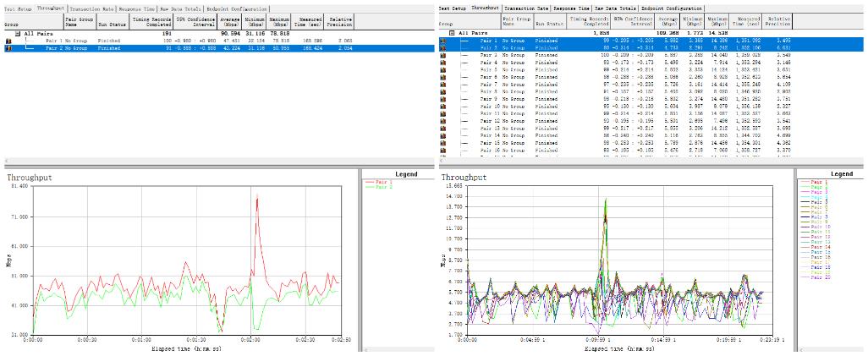
Task: Collapse the All Pairs group in right window
Action: [x=452, y=33]
